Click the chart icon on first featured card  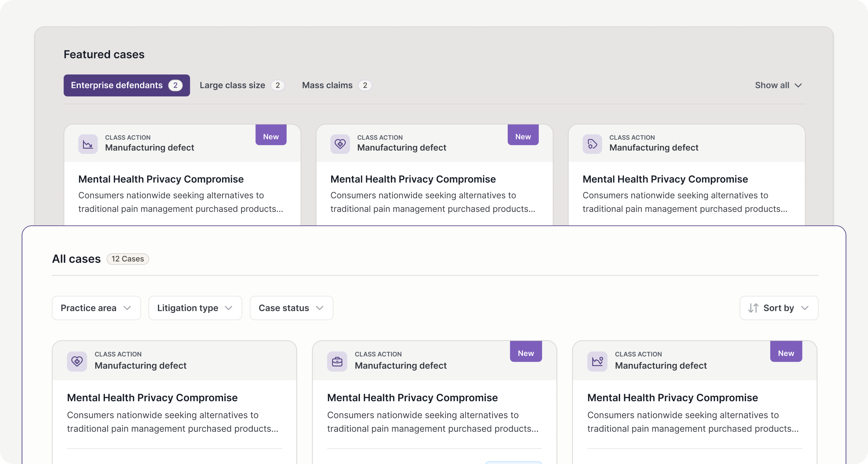click(88, 144)
